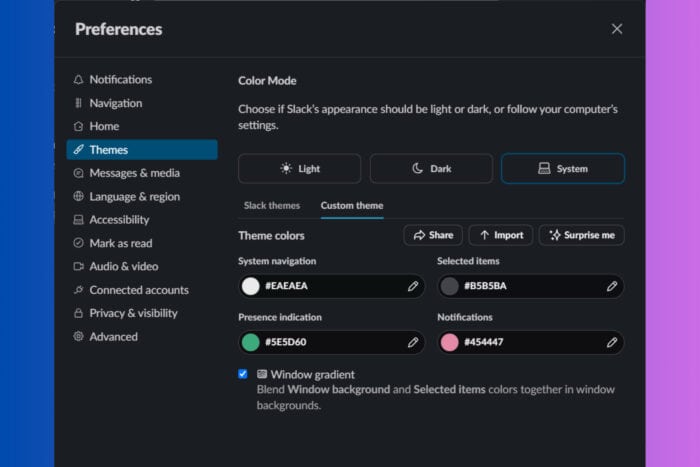
Task: Click the #454447 hex value field
Action: click(x=530, y=342)
